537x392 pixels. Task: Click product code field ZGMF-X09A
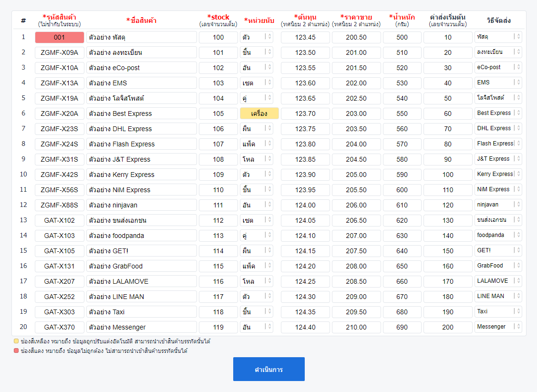click(59, 52)
